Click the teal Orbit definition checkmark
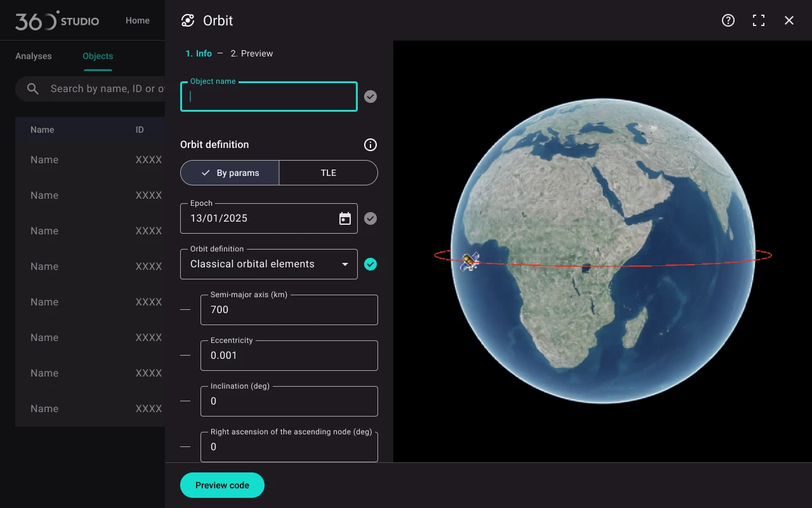Viewport: 812px width, 508px height. click(370, 264)
